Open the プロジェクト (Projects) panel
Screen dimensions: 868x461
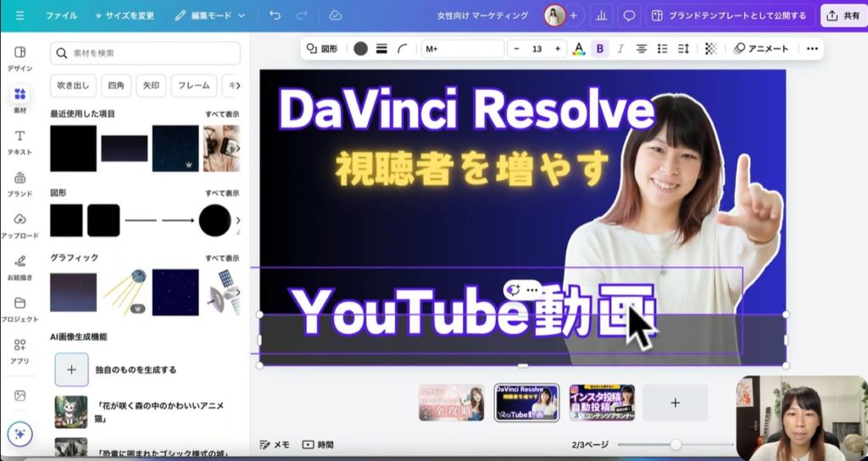[19, 308]
